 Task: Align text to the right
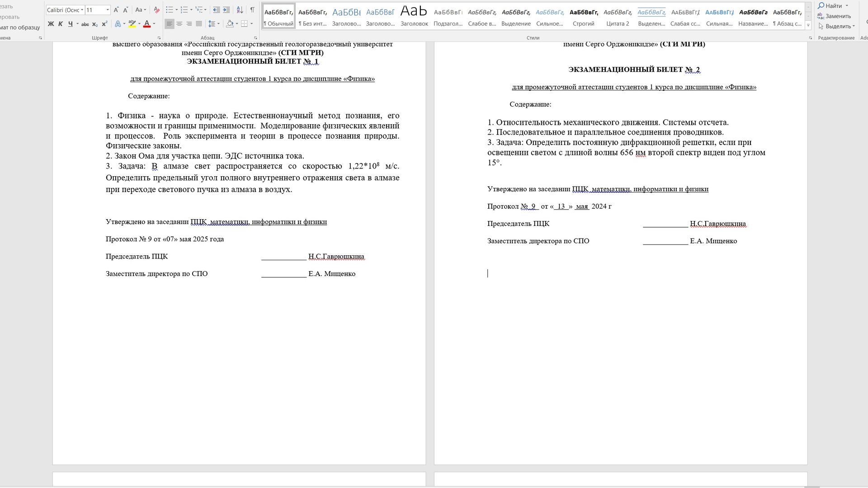(189, 24)
